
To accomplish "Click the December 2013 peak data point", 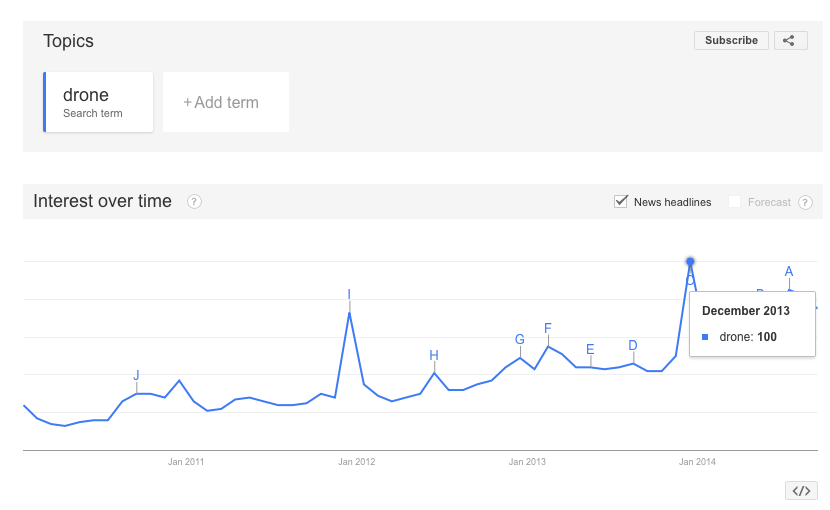I will [x=690, y=261].
